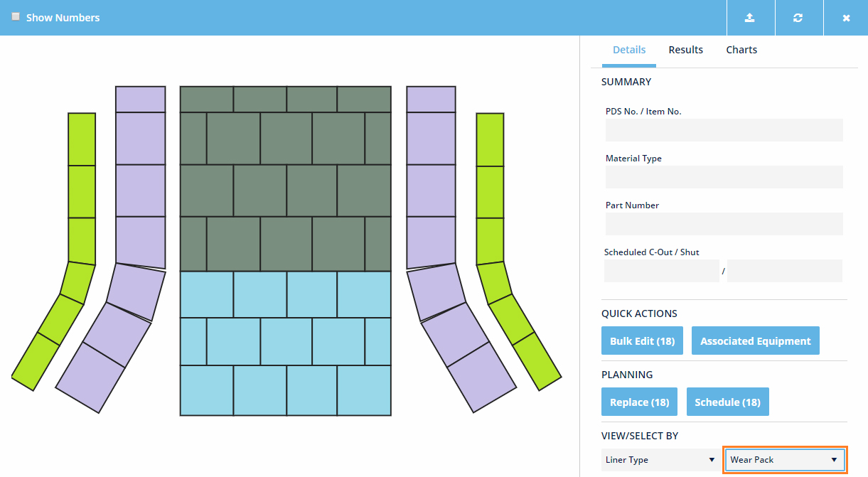868x477 pixels.
Task: Select the Material Type field
Action: pyautogui.click(x=724, y=177)
